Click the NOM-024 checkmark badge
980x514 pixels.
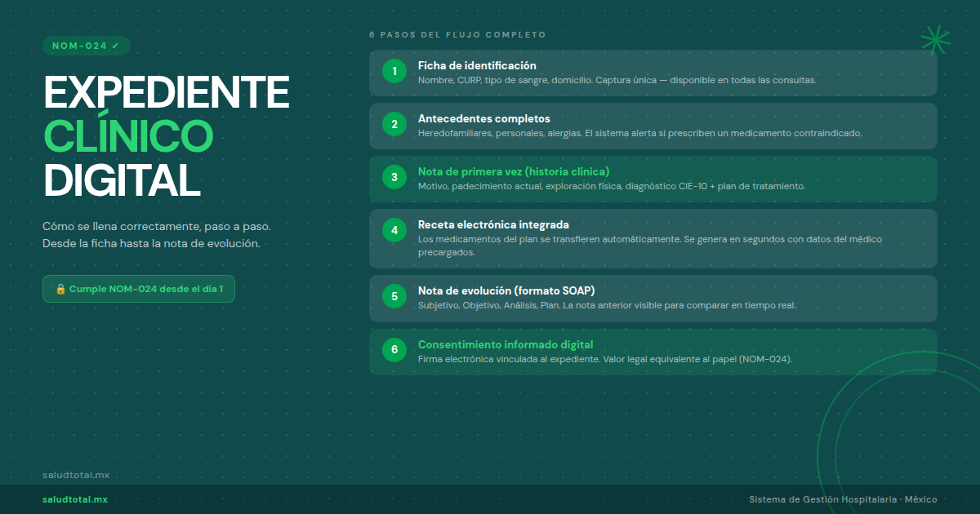[x=86, y=46]
